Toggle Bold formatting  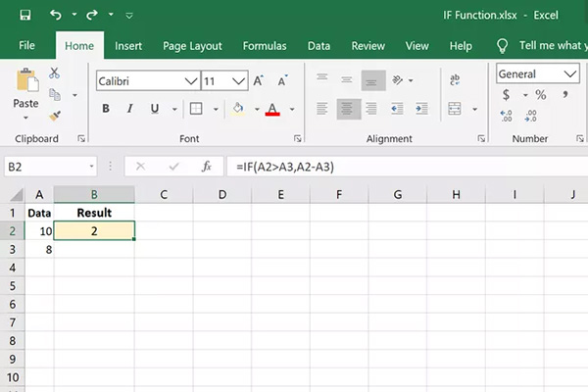click(x=106, y=109)
